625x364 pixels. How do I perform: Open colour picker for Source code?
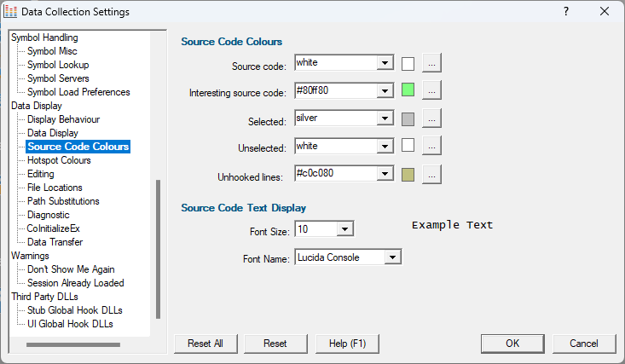pyautogui.click(x=431, y=63)
